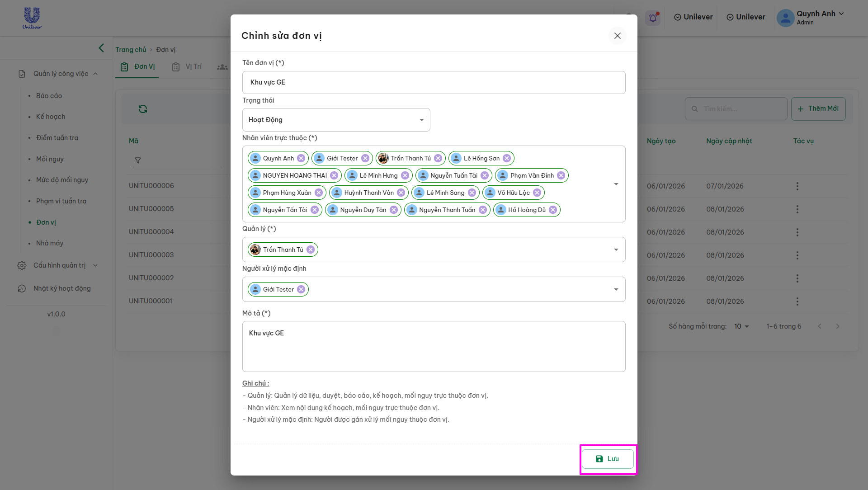Expand the Nhân viên trực thuộc dropdown
This screenshot has height=490, width=868.
pyautogui.click(x=616, y=184)
